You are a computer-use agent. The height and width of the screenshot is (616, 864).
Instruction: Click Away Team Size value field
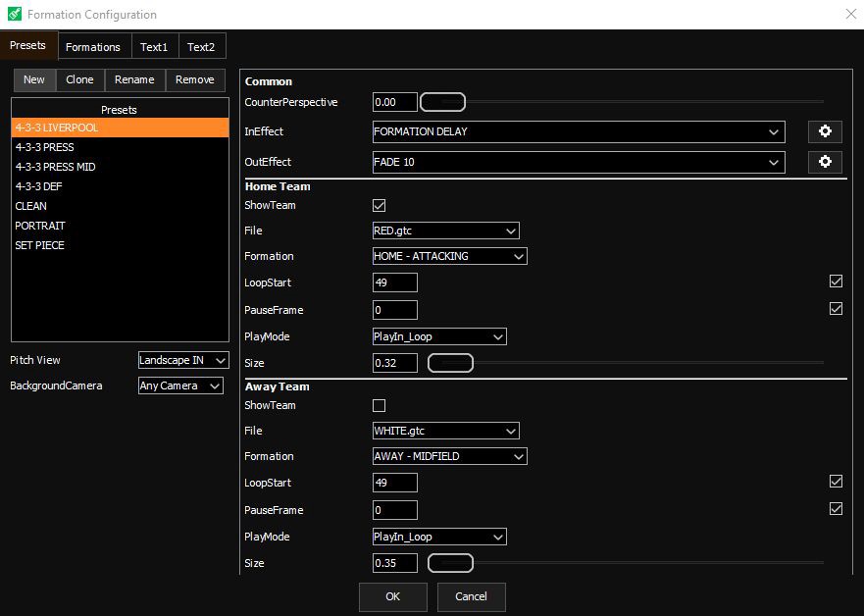pyautogui.click(x=395, y=563)
